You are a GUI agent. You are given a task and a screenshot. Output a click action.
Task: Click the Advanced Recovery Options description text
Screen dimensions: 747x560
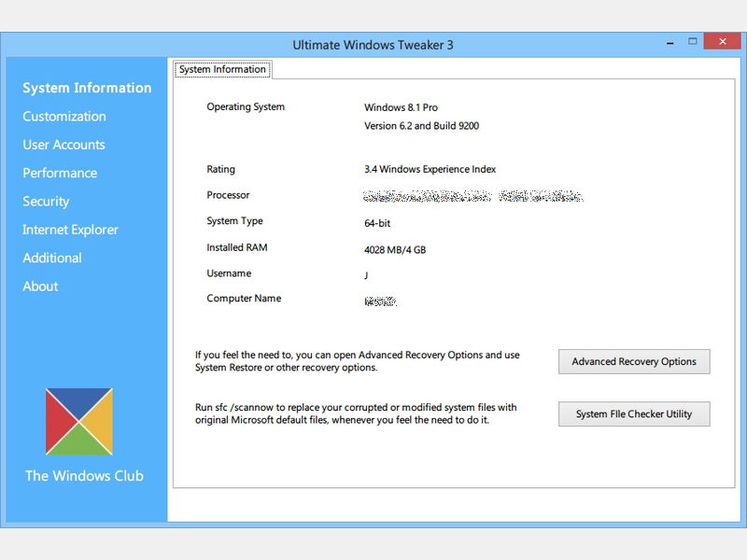click(x=358, y=361)
